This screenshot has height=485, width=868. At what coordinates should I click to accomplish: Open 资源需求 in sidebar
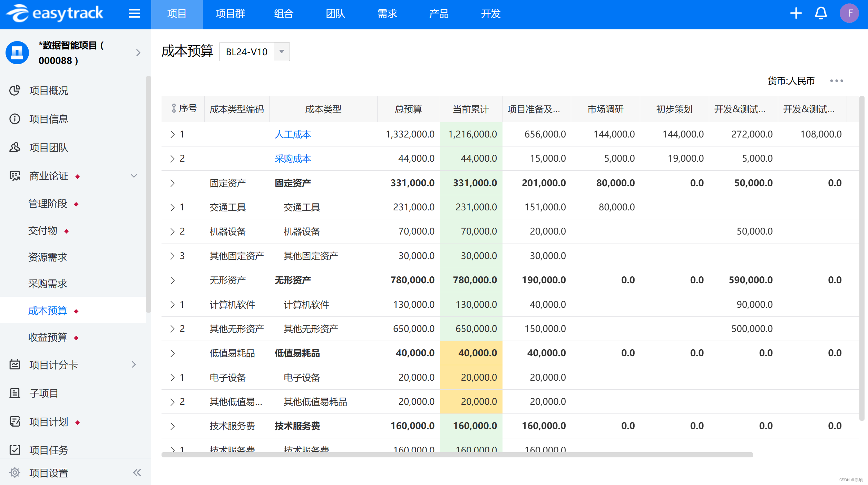(48, 257)
